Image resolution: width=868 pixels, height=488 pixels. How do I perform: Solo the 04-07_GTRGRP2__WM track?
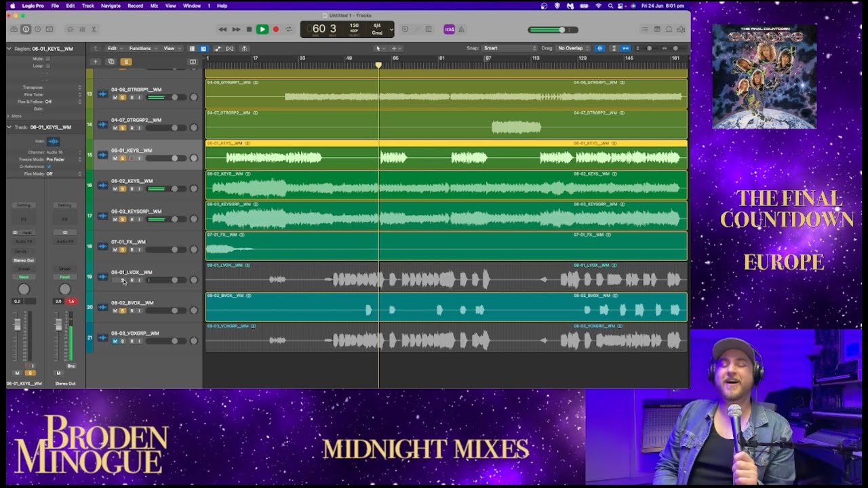pyautogui.click(x=123, y=128)
